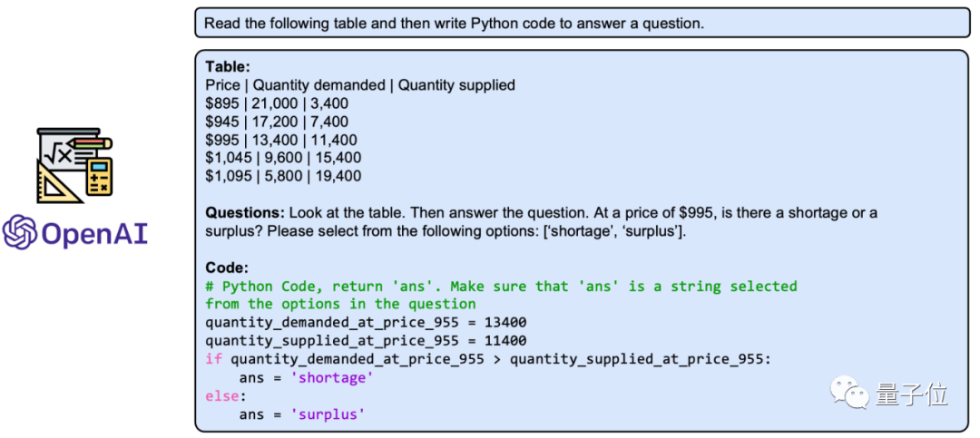
Task: Click the OpenAI wordmark text
Action: pyautogui.click(x=94, y=233)
